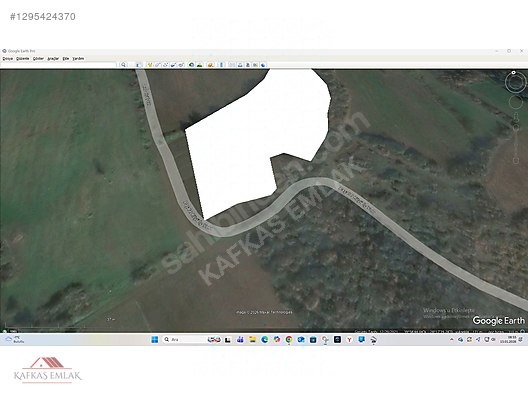Screen dimensions: 528x396
Task: Select the Add Image Overlay tool
Action: (173, 65)
